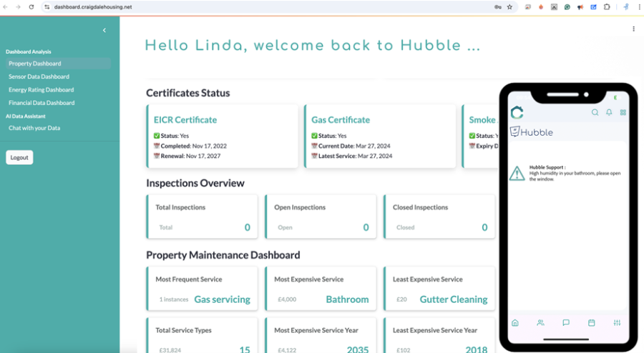Click the Open Inspections card
Viewport: 644px width, 353px height.
pos(321,217)
